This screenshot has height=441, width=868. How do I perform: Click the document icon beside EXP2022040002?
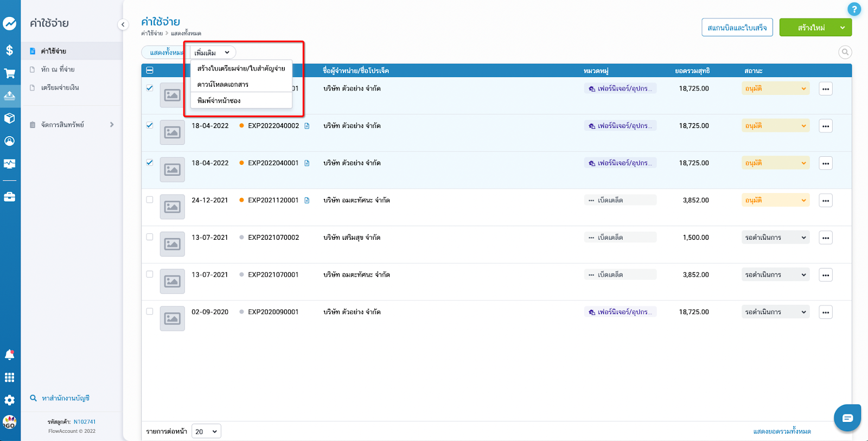(307, 126)
